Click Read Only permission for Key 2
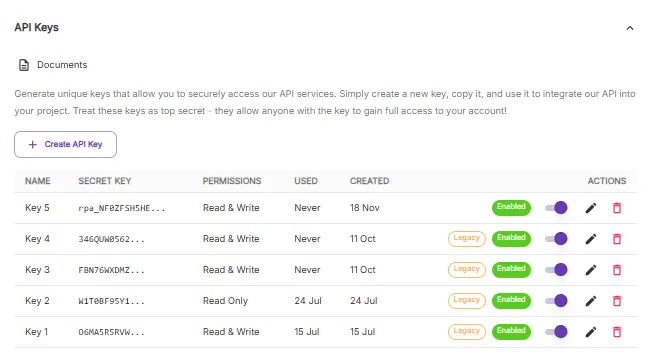This screenshot has width=649, height=364. pyautogui.click(x=226, y=301)
